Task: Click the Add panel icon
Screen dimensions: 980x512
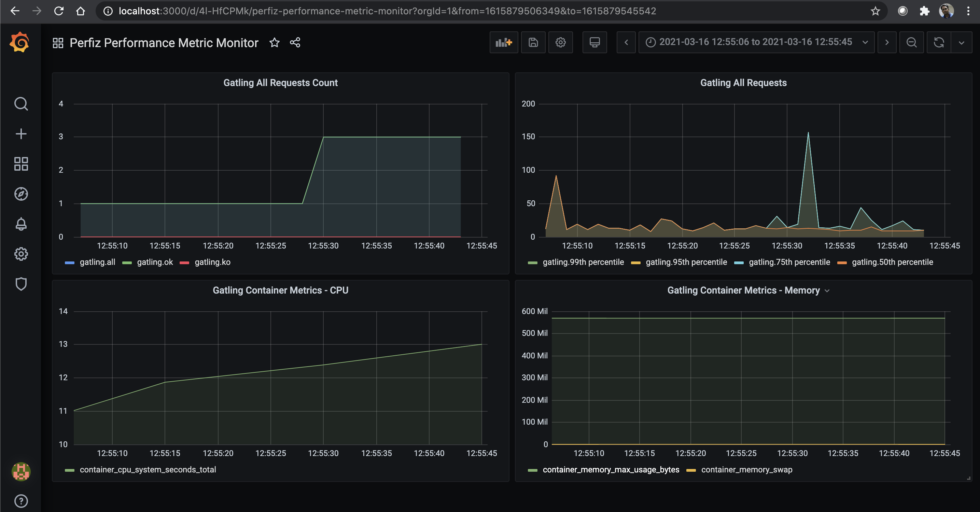Action: coord(504,42)
